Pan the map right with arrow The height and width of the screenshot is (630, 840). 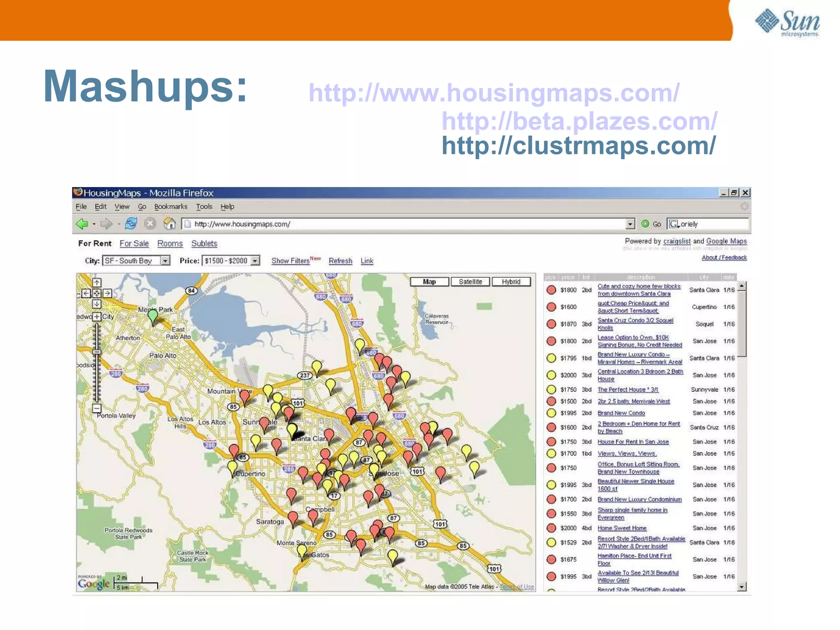tap(107, 293)
